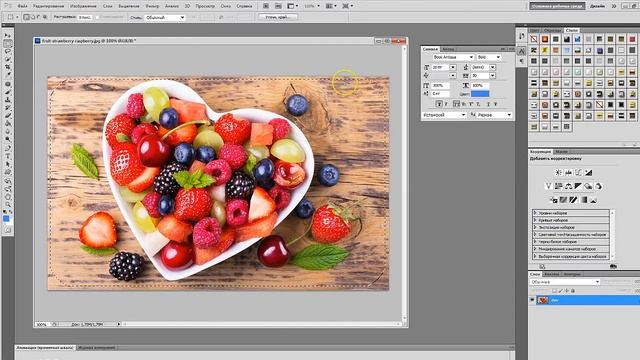
Task: Add a Curves adjustment
Action: tap(578, 173)
